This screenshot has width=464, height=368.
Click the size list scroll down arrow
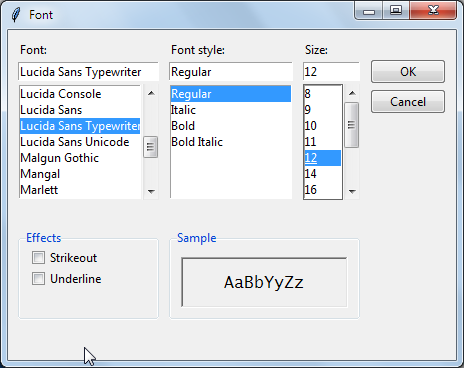pos(352,191)
